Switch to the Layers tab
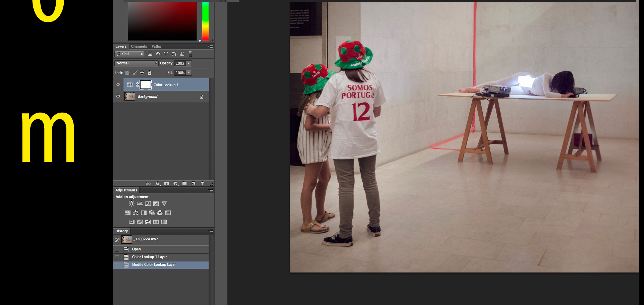The image size is (644, 305). 121,46
